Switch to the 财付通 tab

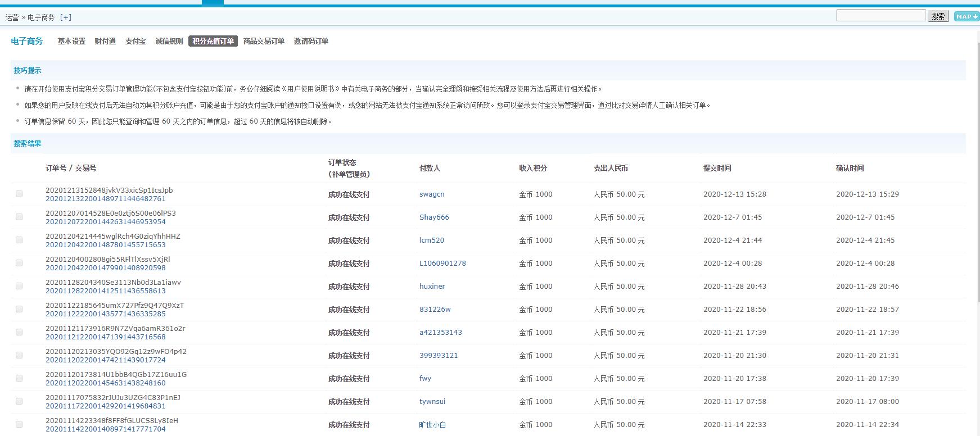click(105, 41)
